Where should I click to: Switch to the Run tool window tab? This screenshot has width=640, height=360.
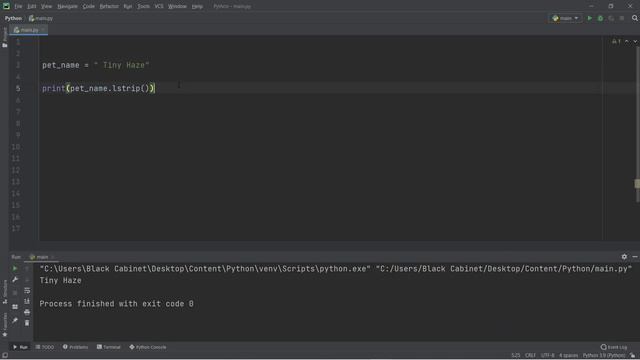tap(20, 347)
